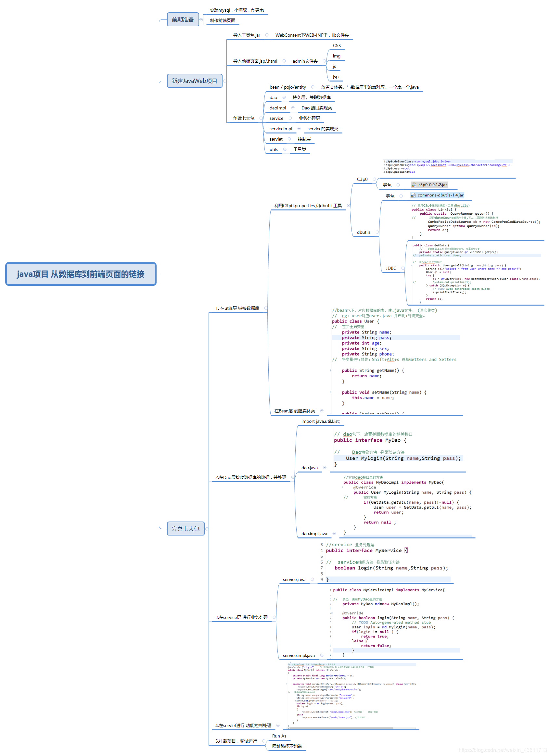Image resolution: width=550 pixels, height=756 pixels.
Task: Collapse the 3.在service层 进行业务处理 node
Action: coord(274,617)
